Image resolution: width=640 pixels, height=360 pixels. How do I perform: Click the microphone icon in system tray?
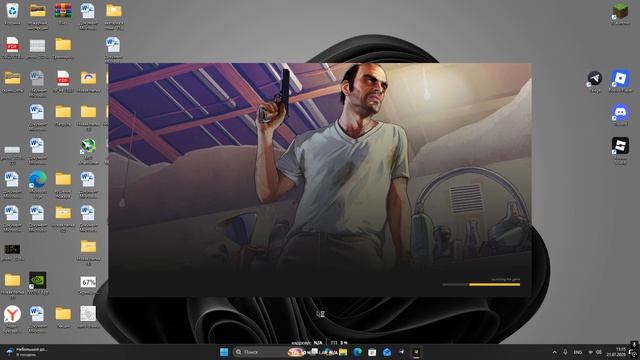pos(565,352)
